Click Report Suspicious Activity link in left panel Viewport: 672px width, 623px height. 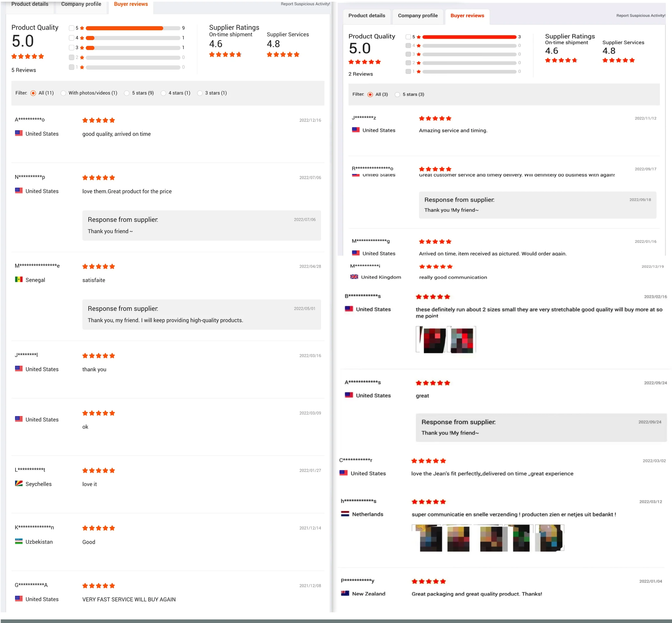(305, 4)
